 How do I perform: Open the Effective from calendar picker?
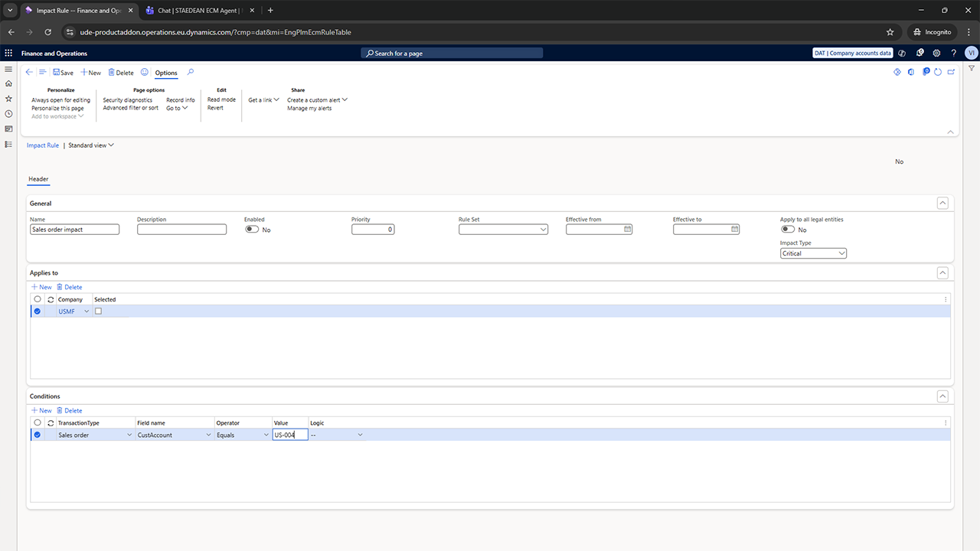click(x=628, y=229)
